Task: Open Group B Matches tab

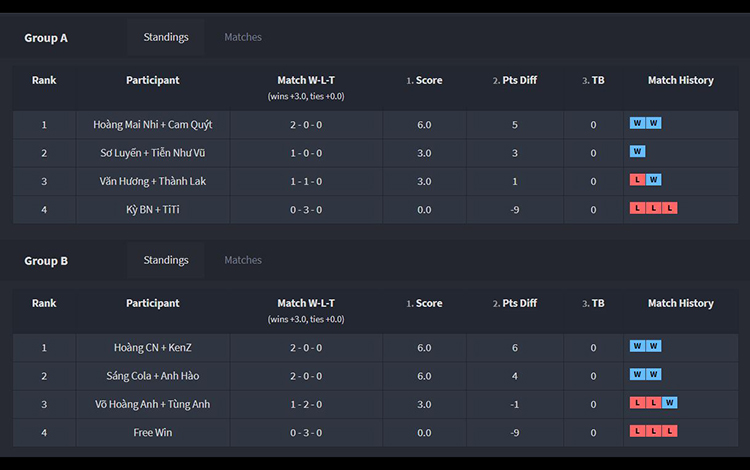Action: (x=243, y=260)
